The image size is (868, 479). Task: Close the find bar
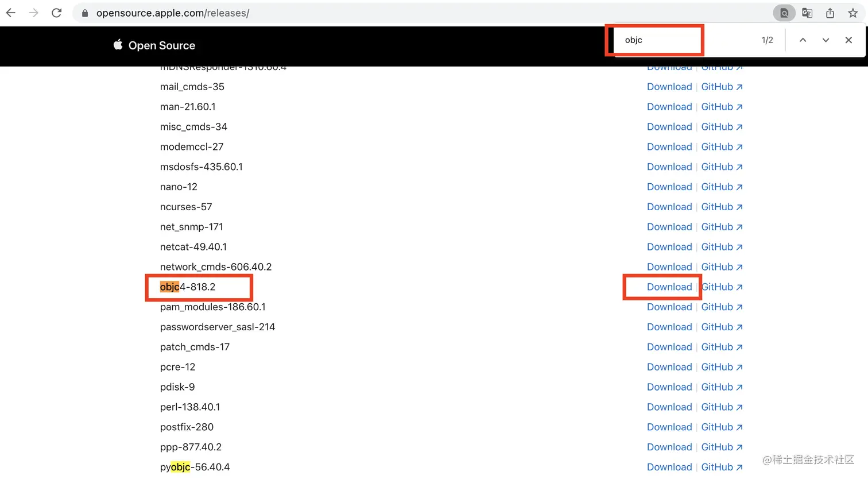848,40
